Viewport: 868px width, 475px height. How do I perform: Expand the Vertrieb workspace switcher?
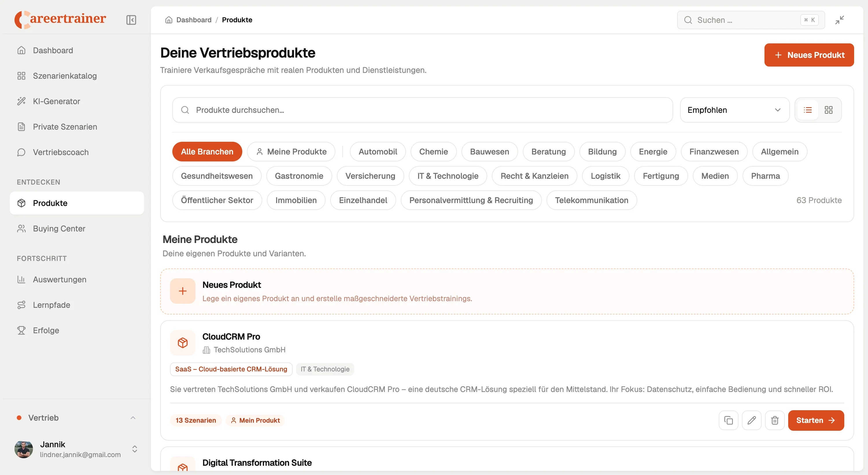[77, 418]
